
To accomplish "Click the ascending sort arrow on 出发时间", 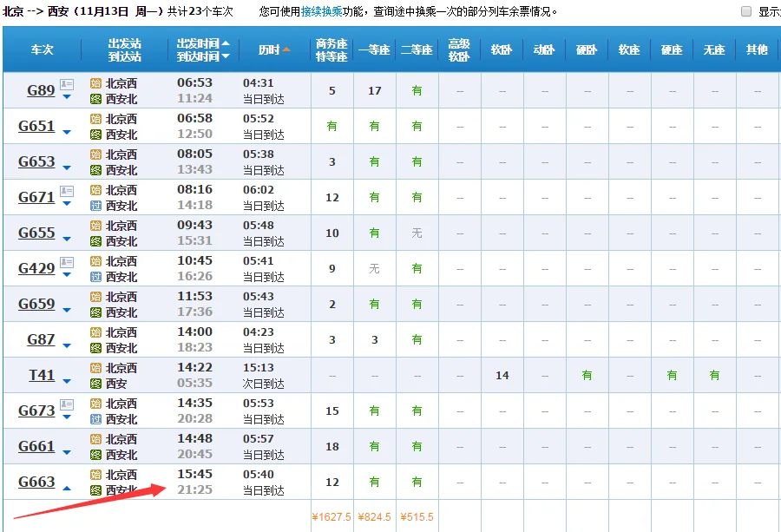I will pos(226,43).
